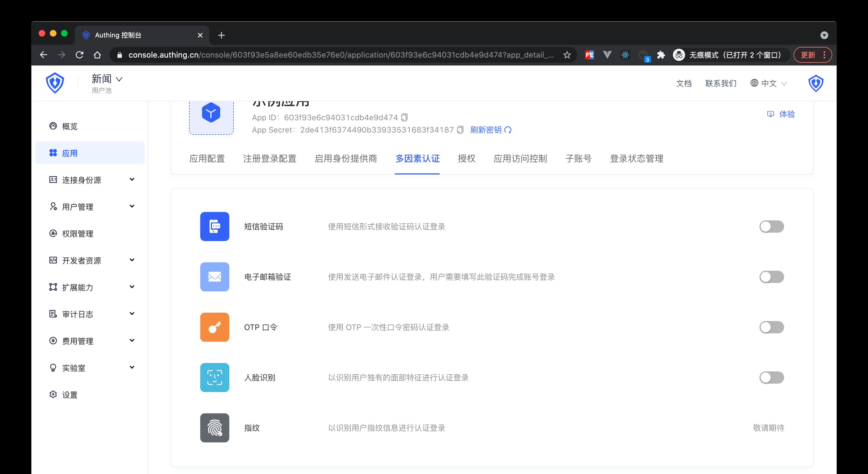
Task: Click the 电子邮箱验证 envelope icon
Action: (215, 277)
